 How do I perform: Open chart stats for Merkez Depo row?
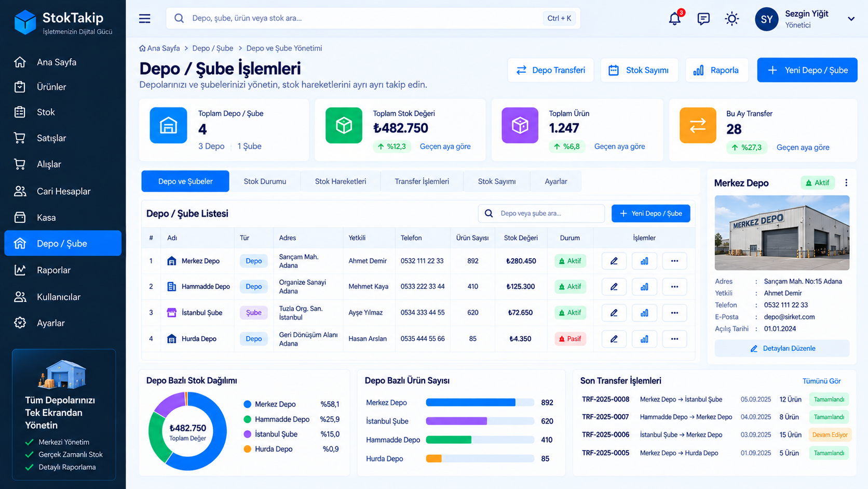click(644, 261)
